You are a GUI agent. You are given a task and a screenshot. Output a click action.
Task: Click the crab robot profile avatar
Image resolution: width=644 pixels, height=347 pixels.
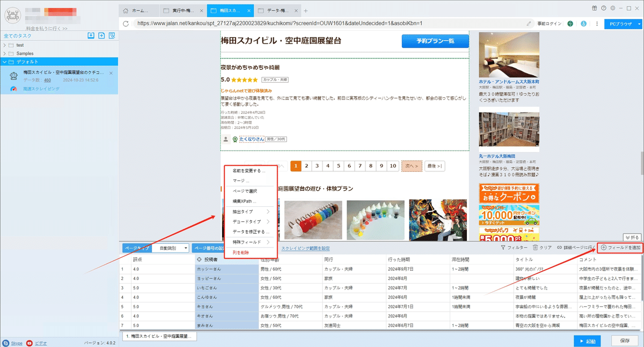[12, 14]
